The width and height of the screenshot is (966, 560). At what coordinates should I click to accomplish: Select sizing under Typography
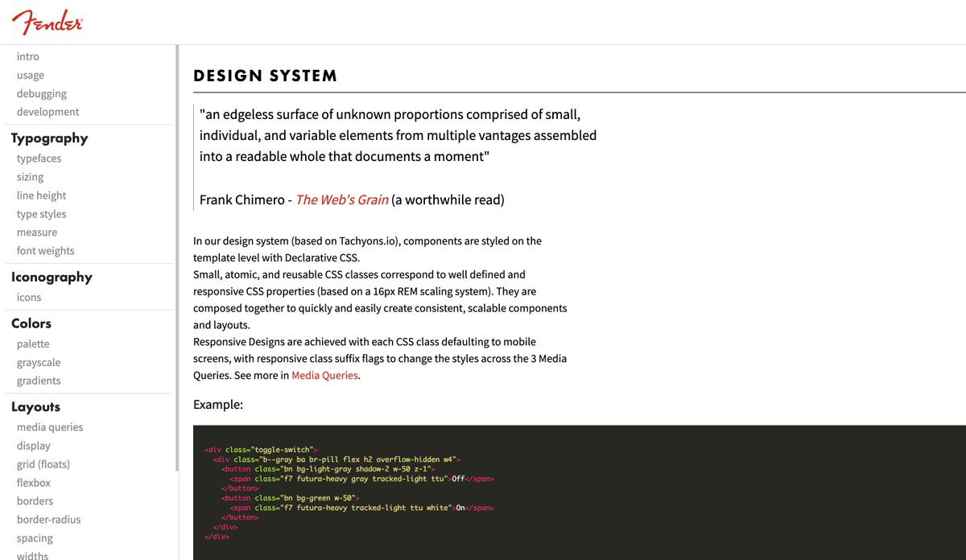click(31, 178)
